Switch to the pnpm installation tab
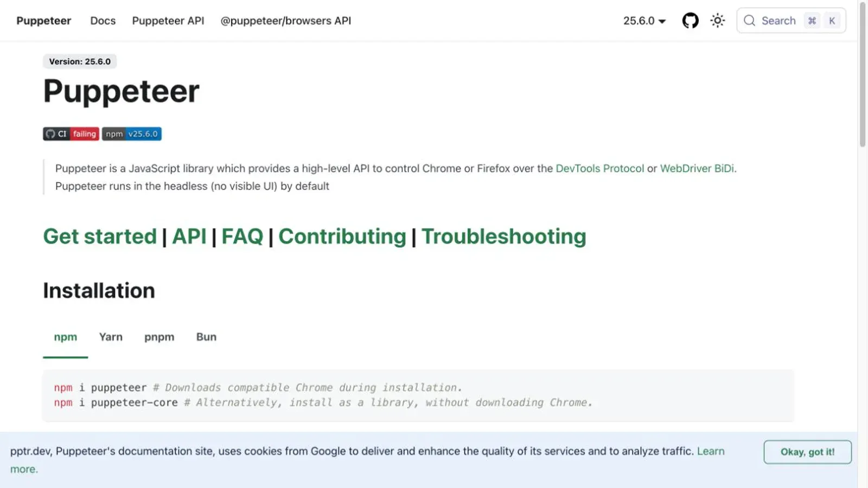Image resolution: width=868 pixels, height=488 pixels. coord(159,337)
